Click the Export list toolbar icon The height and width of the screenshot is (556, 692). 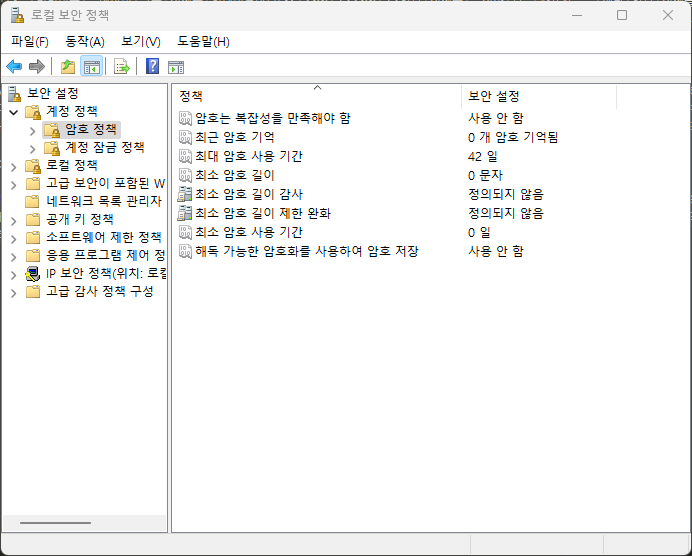(121, 67)
